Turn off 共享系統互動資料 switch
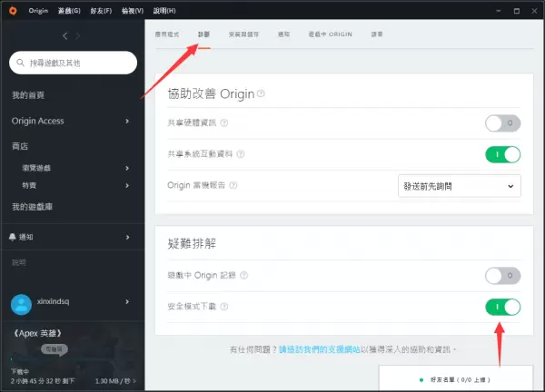The image size is (545, 392). click(502, 154)
